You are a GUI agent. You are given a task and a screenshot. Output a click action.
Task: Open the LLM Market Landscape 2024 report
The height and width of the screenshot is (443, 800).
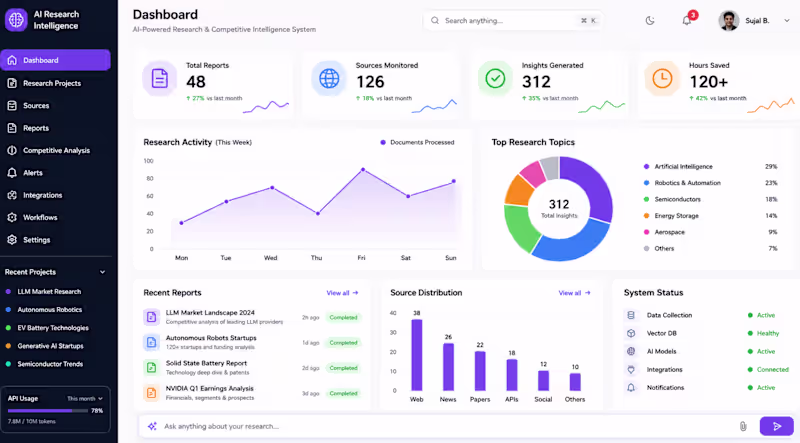210,312
